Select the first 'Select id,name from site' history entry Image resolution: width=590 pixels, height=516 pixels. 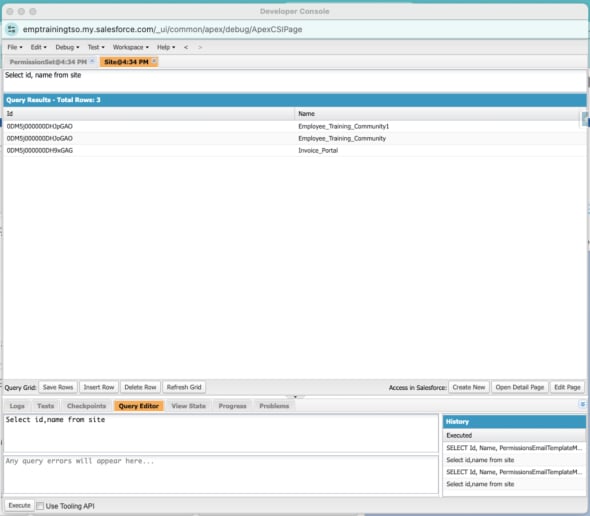[514, 460]
